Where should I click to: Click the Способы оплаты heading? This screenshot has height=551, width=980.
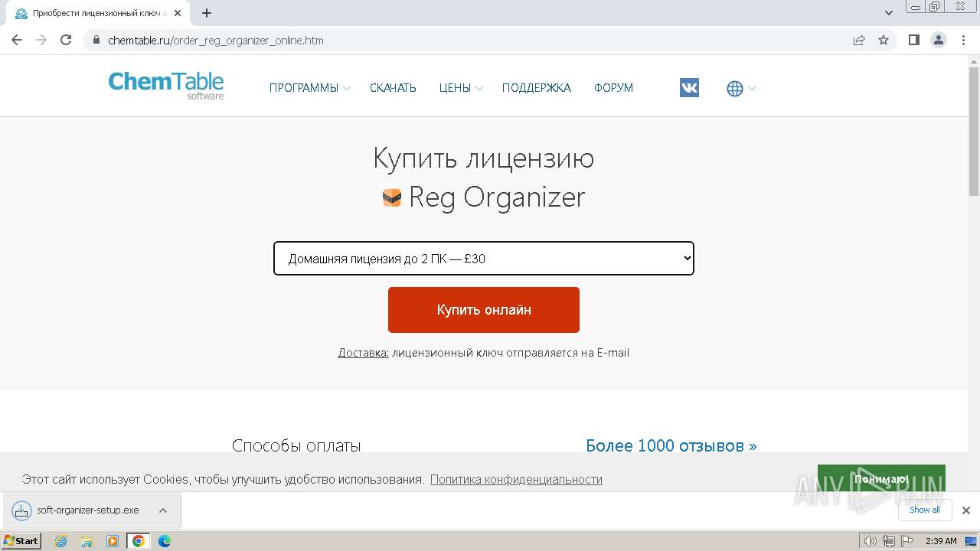(296, 445)
